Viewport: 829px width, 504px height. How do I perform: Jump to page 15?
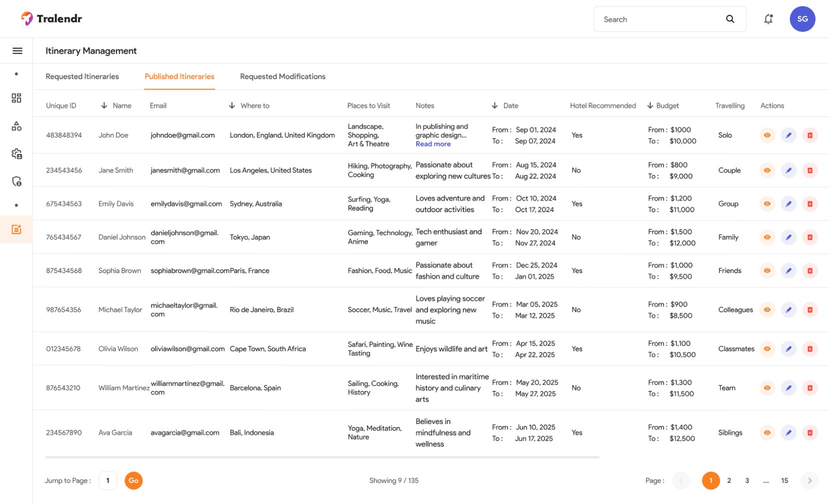pyautogui.click(x=784, y=481)
